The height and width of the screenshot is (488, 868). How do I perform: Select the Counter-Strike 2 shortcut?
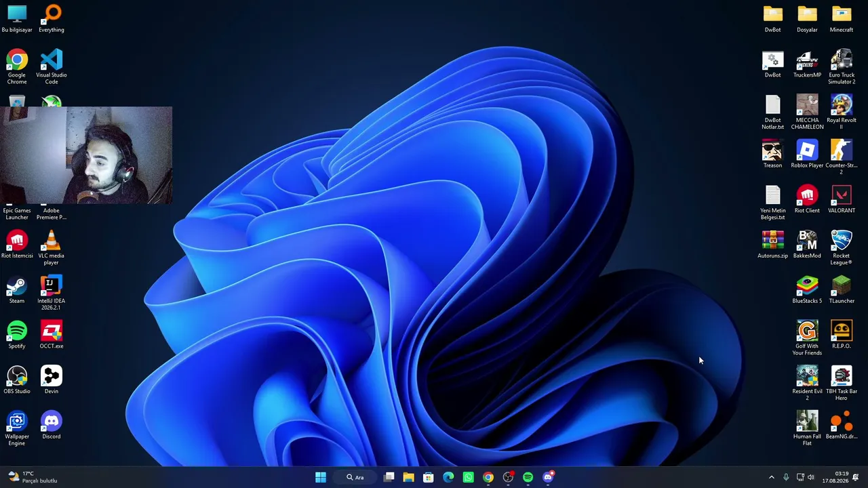tap(842, 158)
